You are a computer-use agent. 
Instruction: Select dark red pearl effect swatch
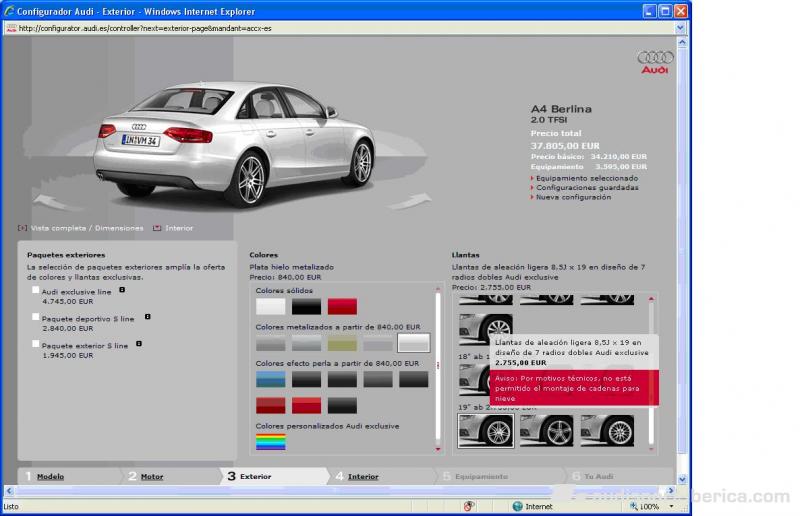(271, 405)
